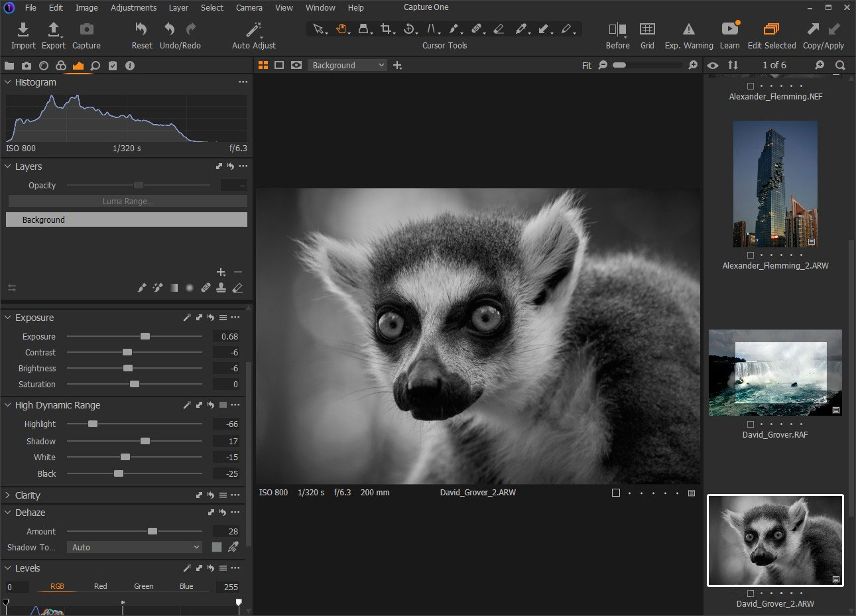Viewport: 856px width, 616px height.
Task: Open the Shadow Tone Auto dropdown
Action: point(135,547)
